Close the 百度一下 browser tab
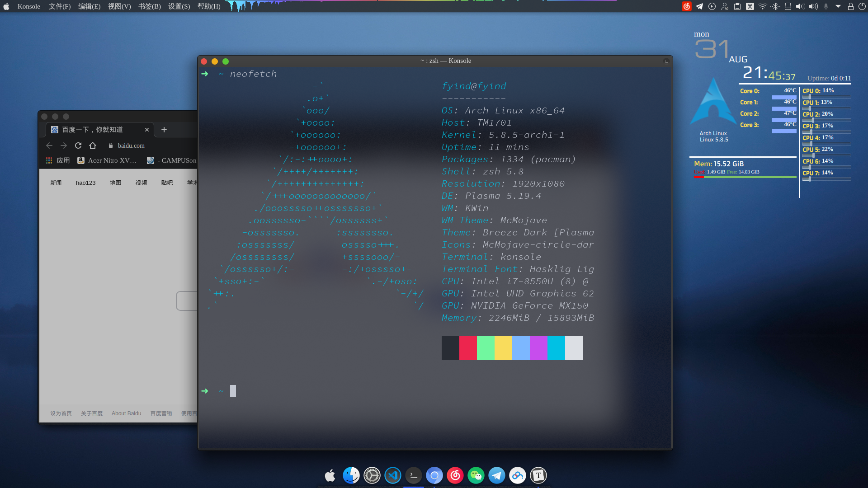Viewport: 868px width, 488px height. pyautogui.click(x=147, y=130)
